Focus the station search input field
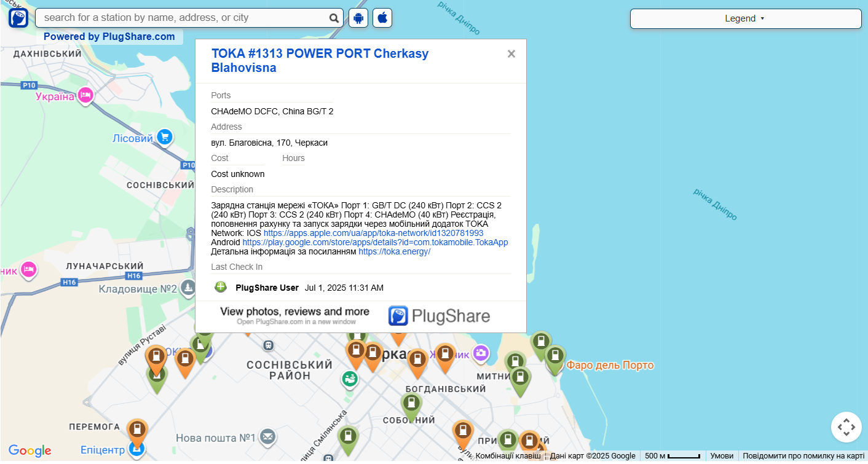 [x=184, y=18]
